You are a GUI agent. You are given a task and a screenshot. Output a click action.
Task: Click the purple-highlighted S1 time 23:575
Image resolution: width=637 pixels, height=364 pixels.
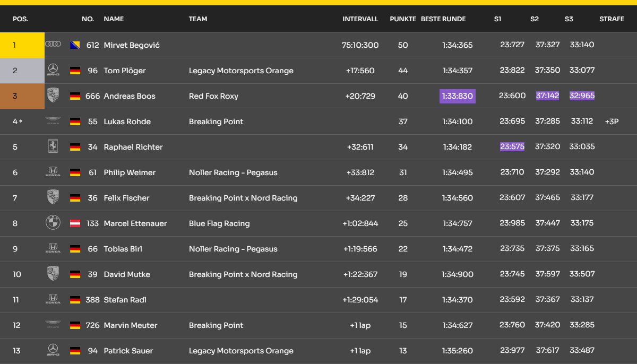pyautogui.click(x=512, y=147)
